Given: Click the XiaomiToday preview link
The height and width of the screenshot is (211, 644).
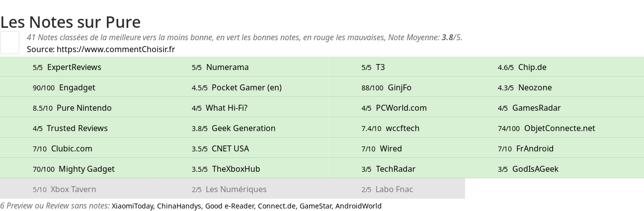Looking at the screenshot, I should pyautogui.click(x=132, y=206).
